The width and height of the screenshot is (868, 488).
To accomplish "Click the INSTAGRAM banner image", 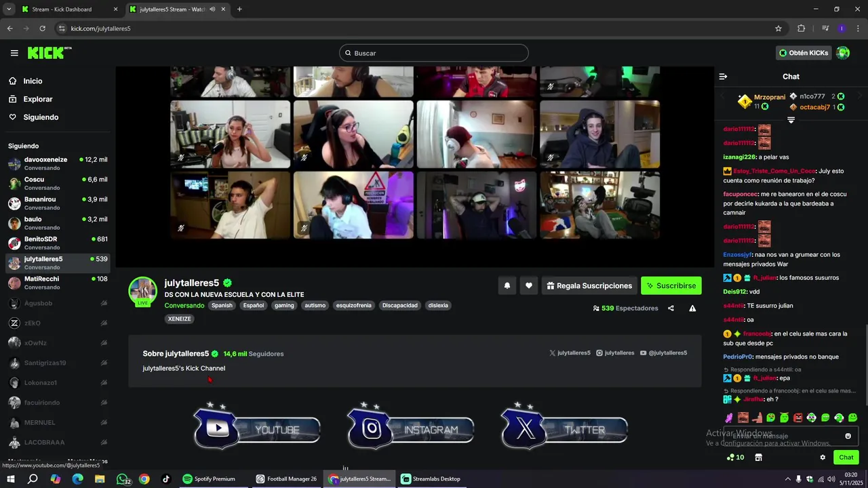I will pyautogui.click(x=411, y=426).
